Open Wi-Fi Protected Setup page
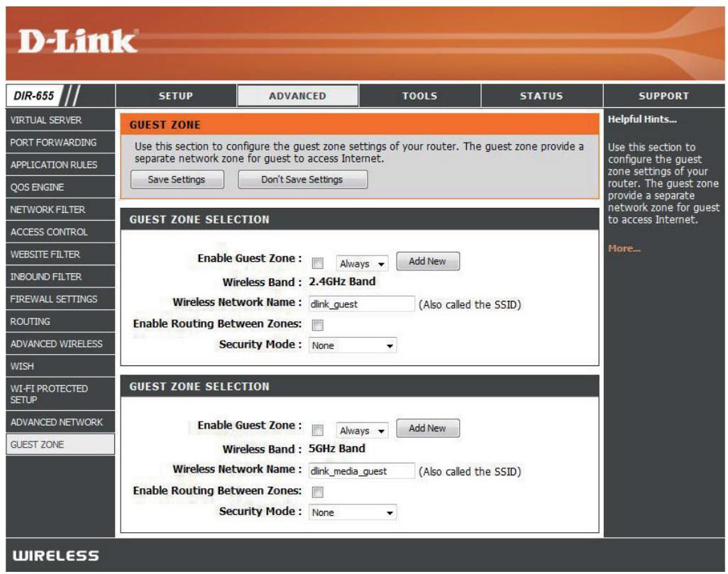The width and height of the screenshot is (728, 574). click(x=60, y=394)
